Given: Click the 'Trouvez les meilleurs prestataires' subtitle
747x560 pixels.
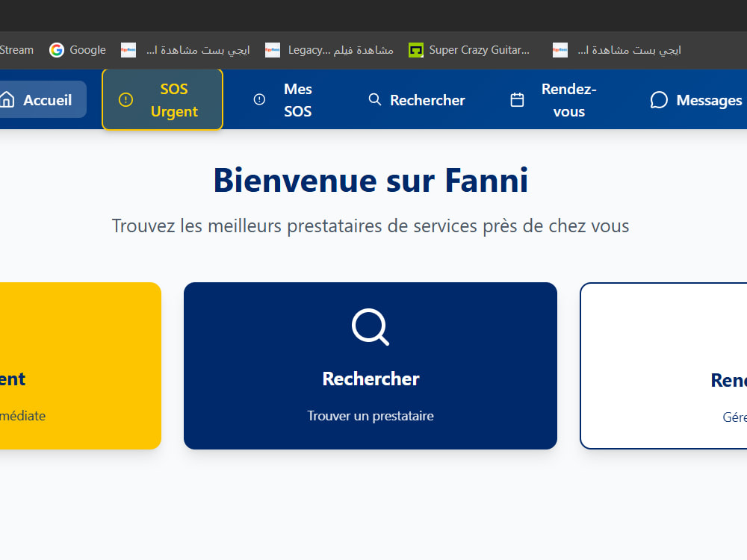Looking at the screenshot, I should tap(371, 225).
